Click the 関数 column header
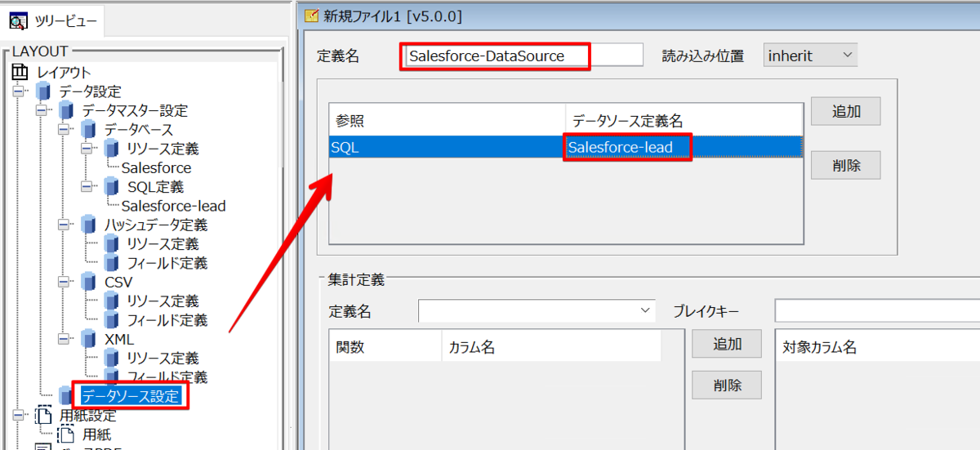Image resolution: width=980 pixels, height=450 pixels. [x=385, y=347]
